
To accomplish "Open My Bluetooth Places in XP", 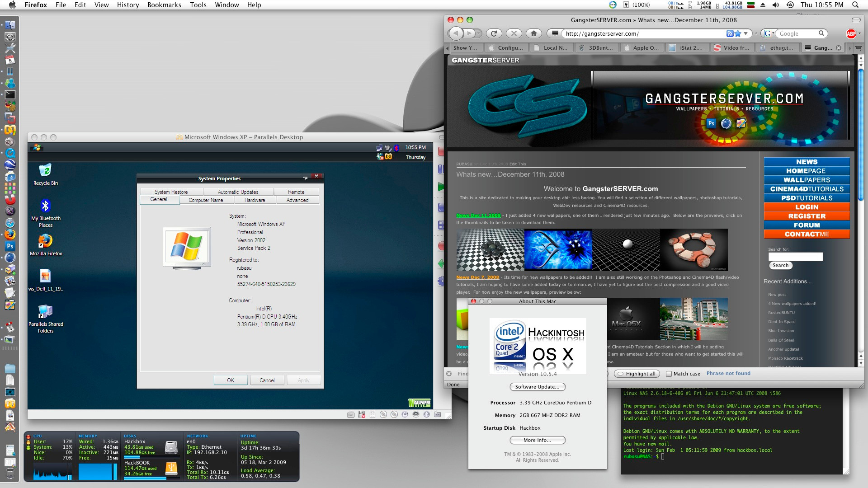I will 45,213.
